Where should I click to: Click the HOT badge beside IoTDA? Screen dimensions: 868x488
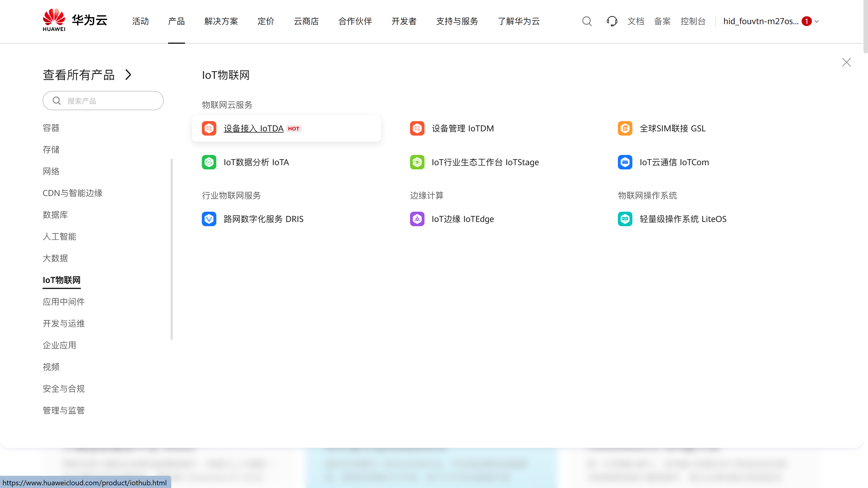294,128
